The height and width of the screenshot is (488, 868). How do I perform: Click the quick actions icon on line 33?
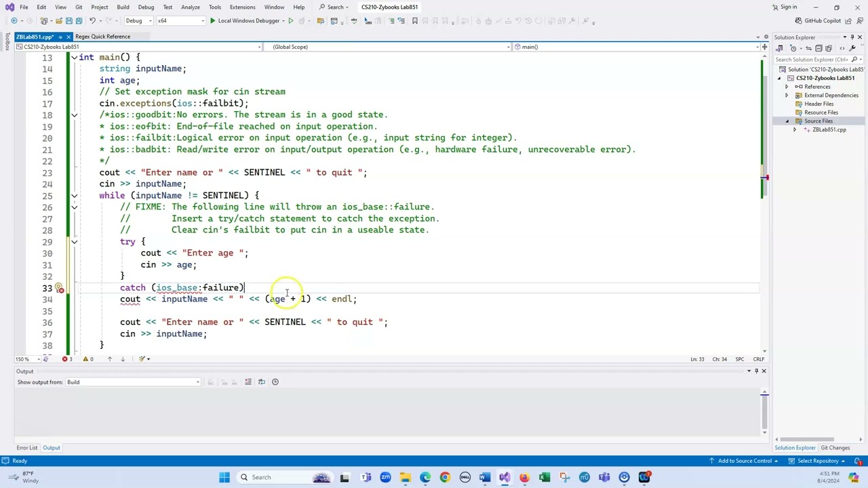pos(60,288)
